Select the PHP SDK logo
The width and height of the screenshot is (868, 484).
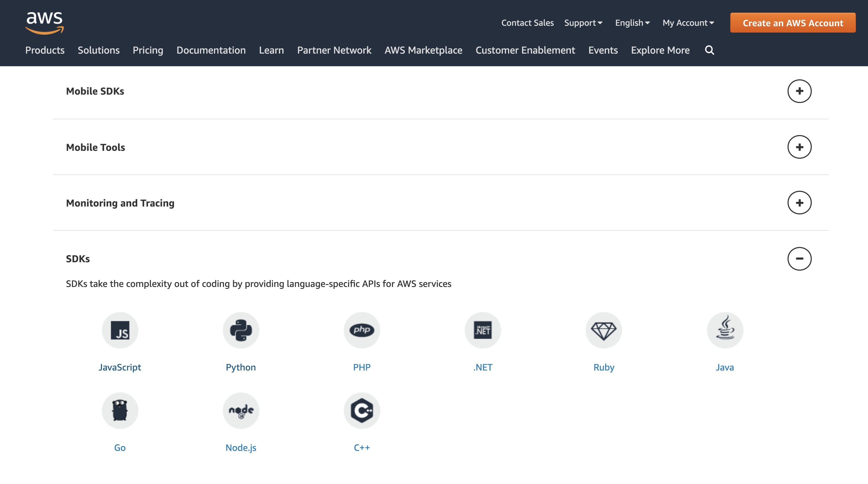pos(362,330)
